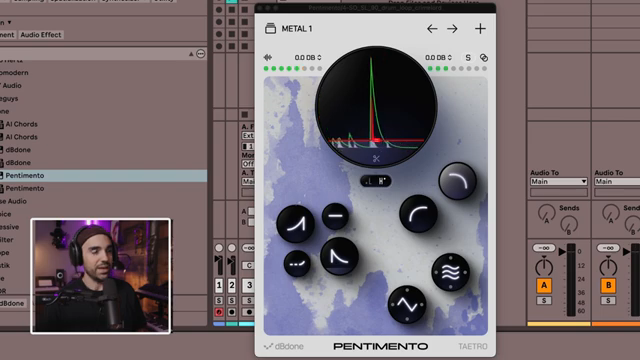Screen dimensions: 640x360
Task: Click the left icon in mode pill
Action: (x=369, y=181)
